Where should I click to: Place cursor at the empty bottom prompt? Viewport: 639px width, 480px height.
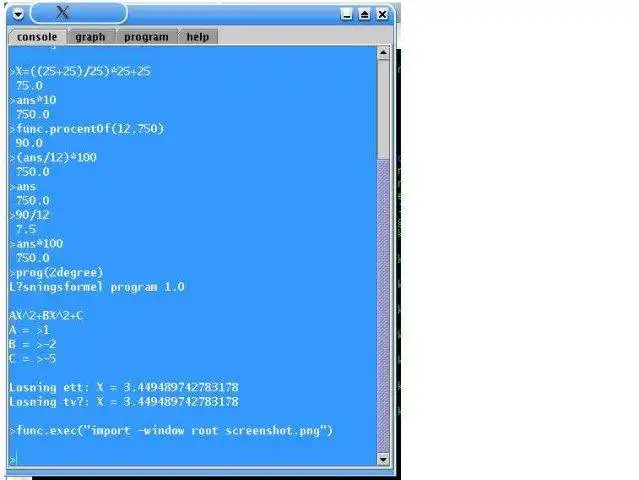coord(192,459)
